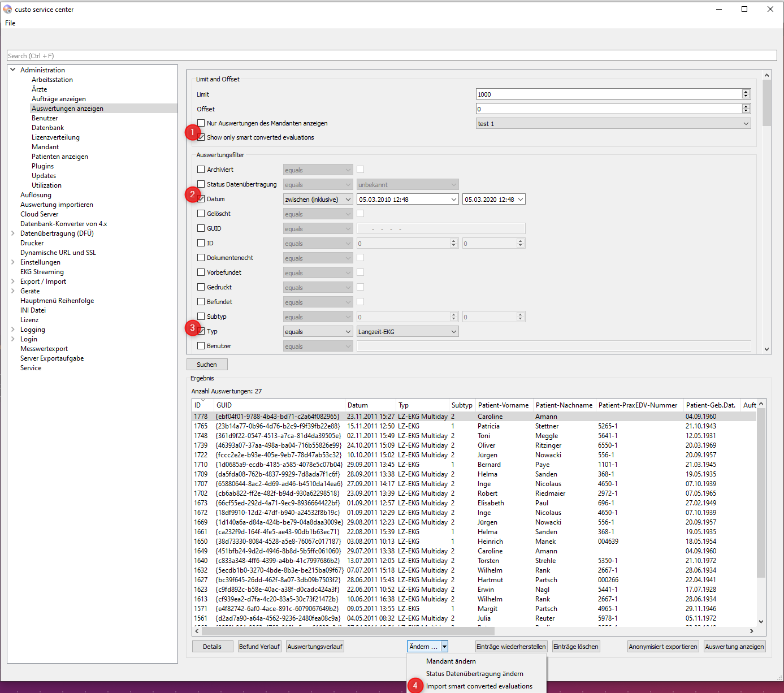Open the File menu
Viewport: 784px width, 693px height.
pyautogui.click(x=10, y=23)
